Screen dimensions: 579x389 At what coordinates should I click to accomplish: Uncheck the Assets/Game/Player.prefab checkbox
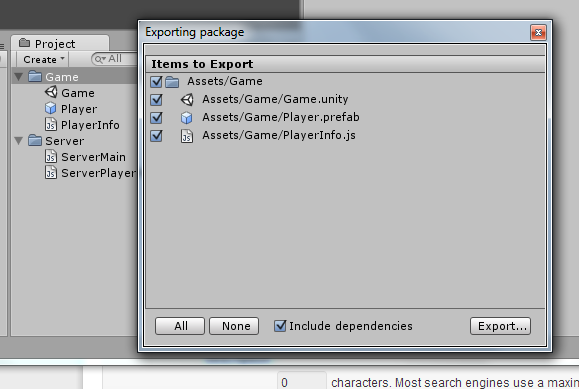156,117
